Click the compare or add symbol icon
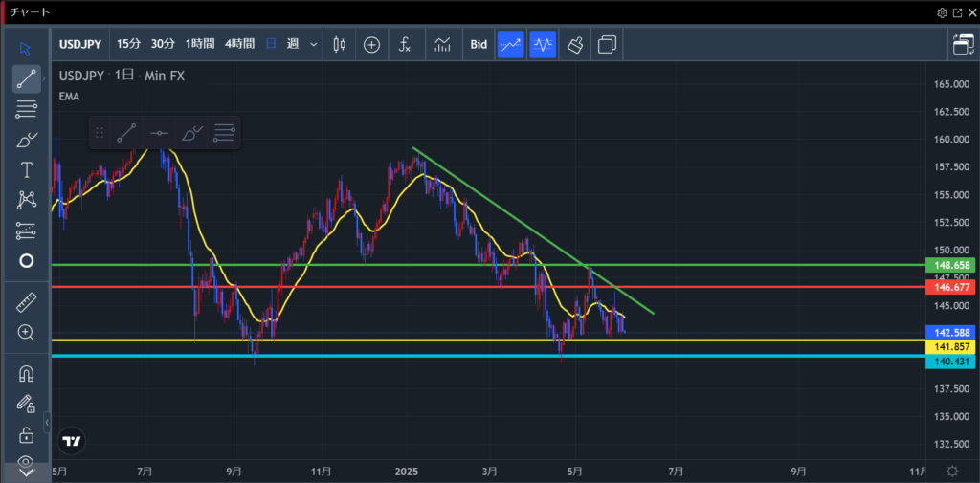Image resolution: width=980 pixels, height=483 pixels. pyautogui.click(x=372, y=44)
